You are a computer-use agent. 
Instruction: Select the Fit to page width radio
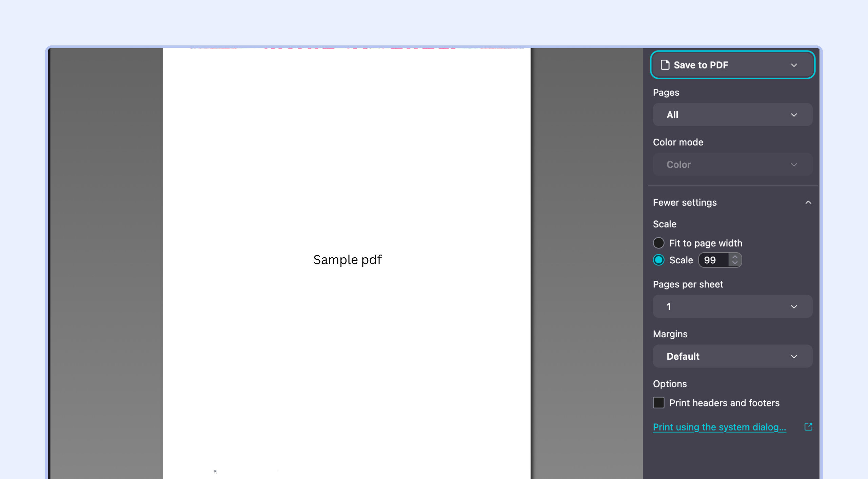[658, 243]
